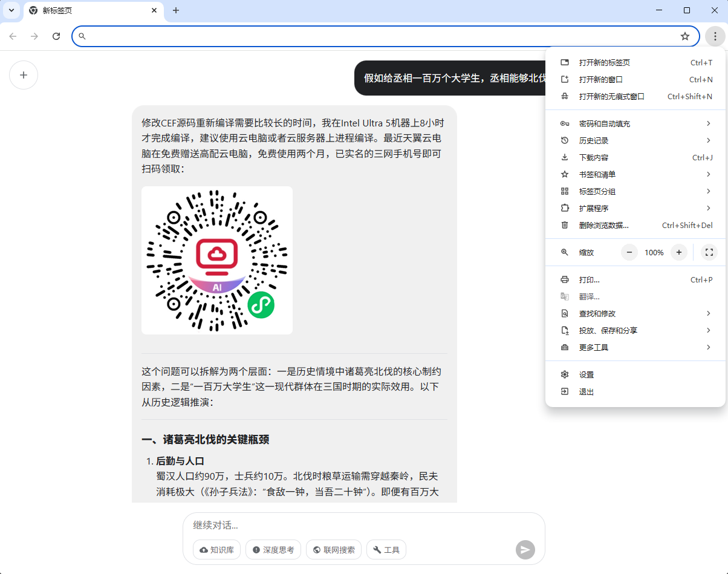Close the 新标签页 tab
This screenshot has height=574, width=728.
click(x=154, y=10)
